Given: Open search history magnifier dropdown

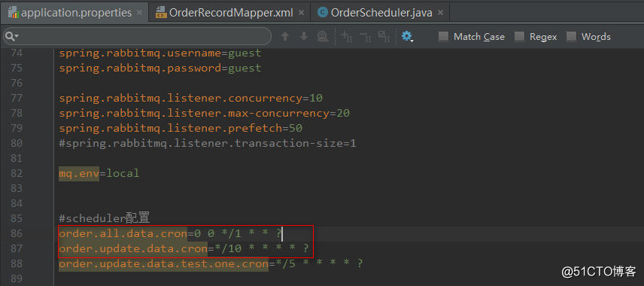Looking at the screenshot, I should (11, 37).
